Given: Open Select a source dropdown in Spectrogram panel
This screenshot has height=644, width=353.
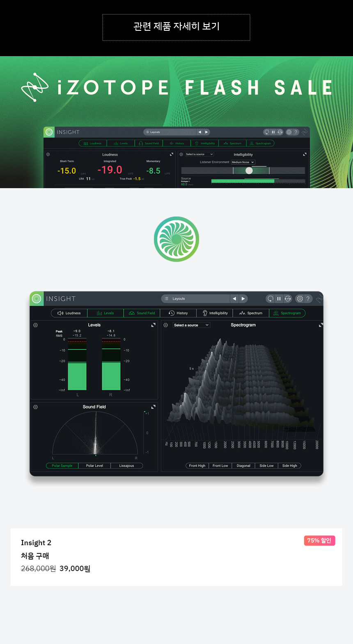Looking at the screenshot, I should 191,325.
